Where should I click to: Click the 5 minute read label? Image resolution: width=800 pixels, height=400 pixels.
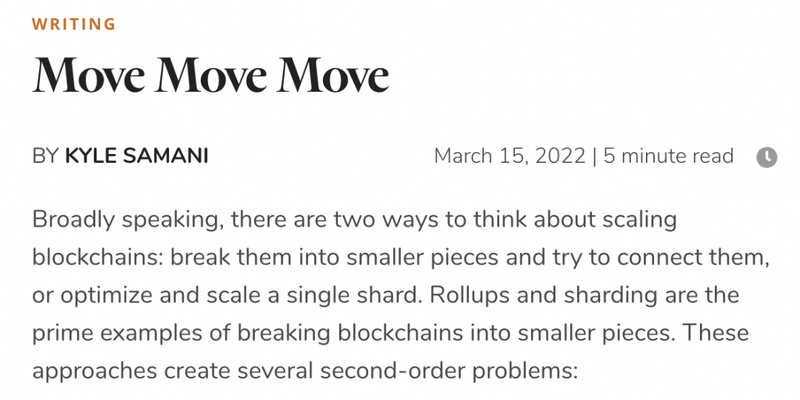pyautogui.click(x=669, y=157)
